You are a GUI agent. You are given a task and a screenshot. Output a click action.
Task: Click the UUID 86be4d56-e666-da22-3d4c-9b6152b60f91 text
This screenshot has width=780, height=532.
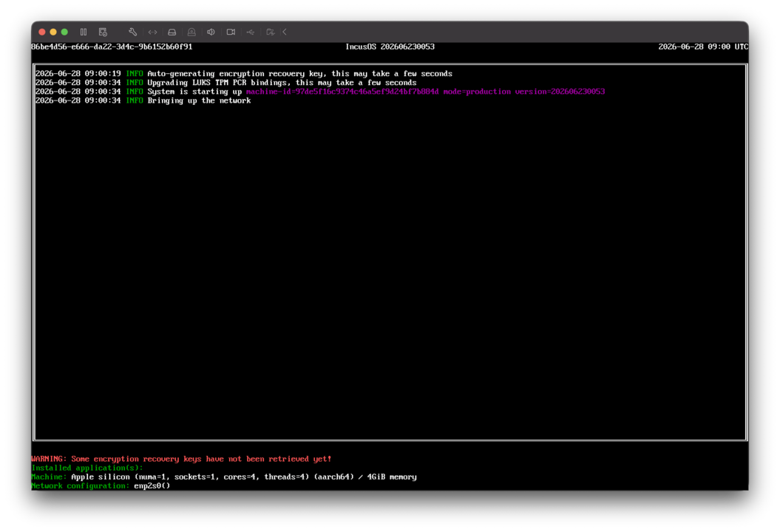(x=112, y=47)
